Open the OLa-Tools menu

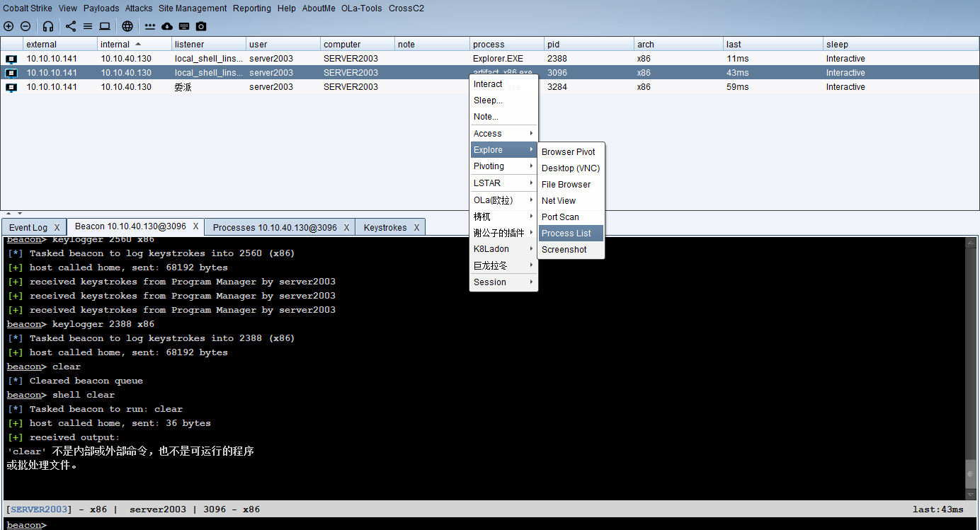(x=362, y=8)
